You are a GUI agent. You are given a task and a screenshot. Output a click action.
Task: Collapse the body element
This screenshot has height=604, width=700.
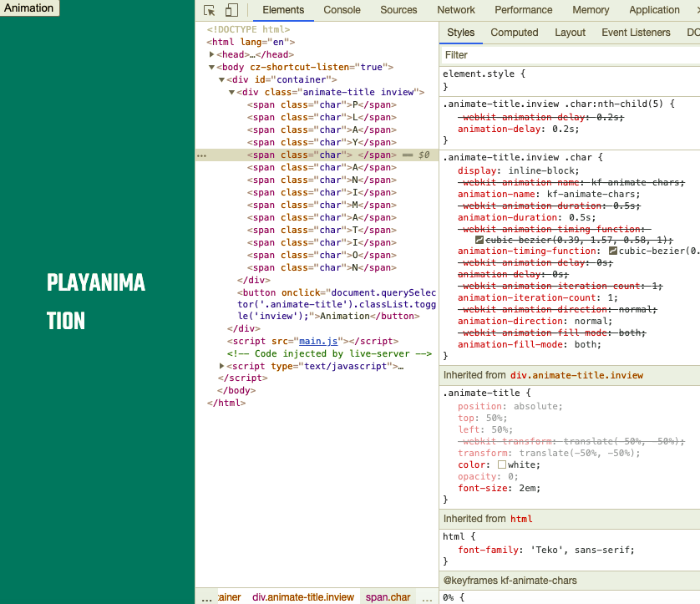point(211,67)
